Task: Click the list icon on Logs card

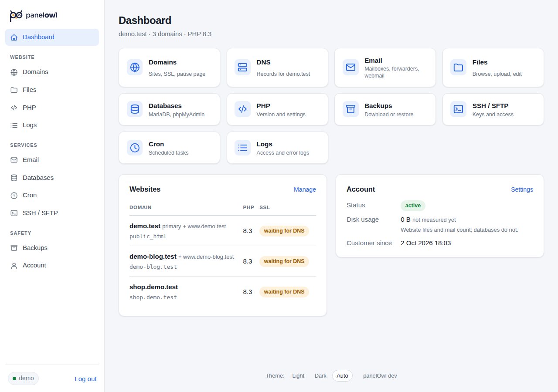Action: 242,147
